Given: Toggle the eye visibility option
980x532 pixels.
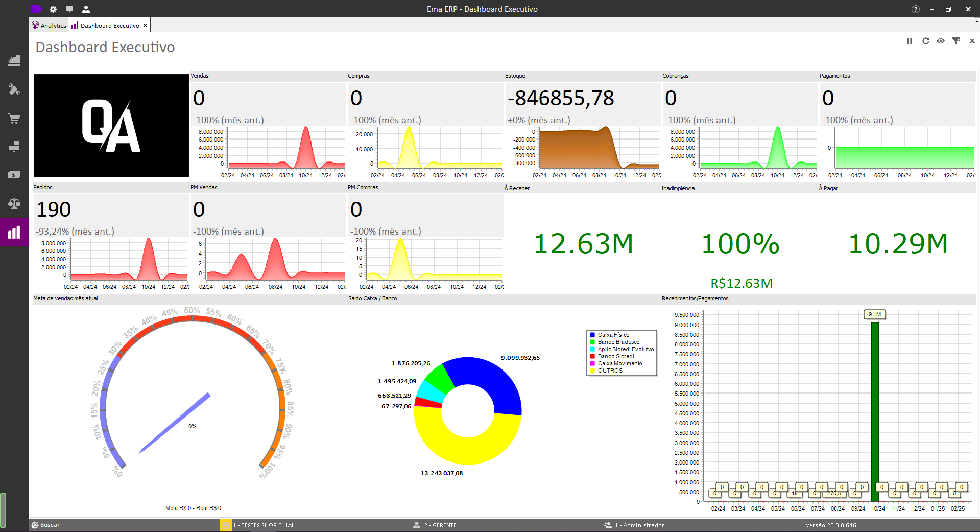Looking at the screenshot, I should pos(941,41).
